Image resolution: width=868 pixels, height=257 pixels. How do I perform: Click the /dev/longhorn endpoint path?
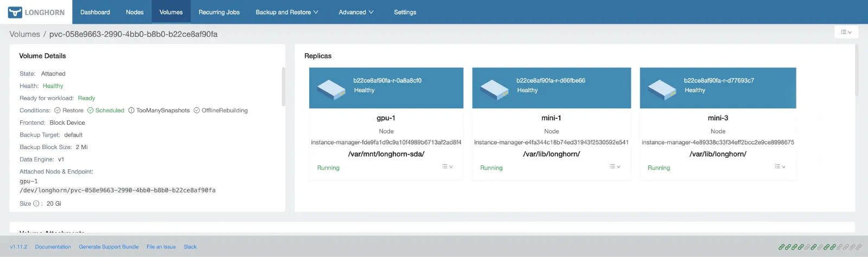click(x=118, y=190)
